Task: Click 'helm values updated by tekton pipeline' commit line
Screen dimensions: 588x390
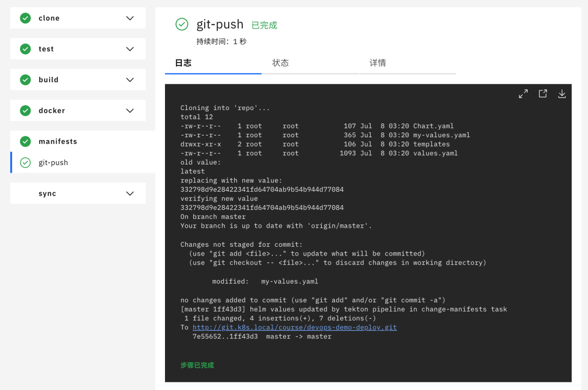Action: tap(344, 309)
